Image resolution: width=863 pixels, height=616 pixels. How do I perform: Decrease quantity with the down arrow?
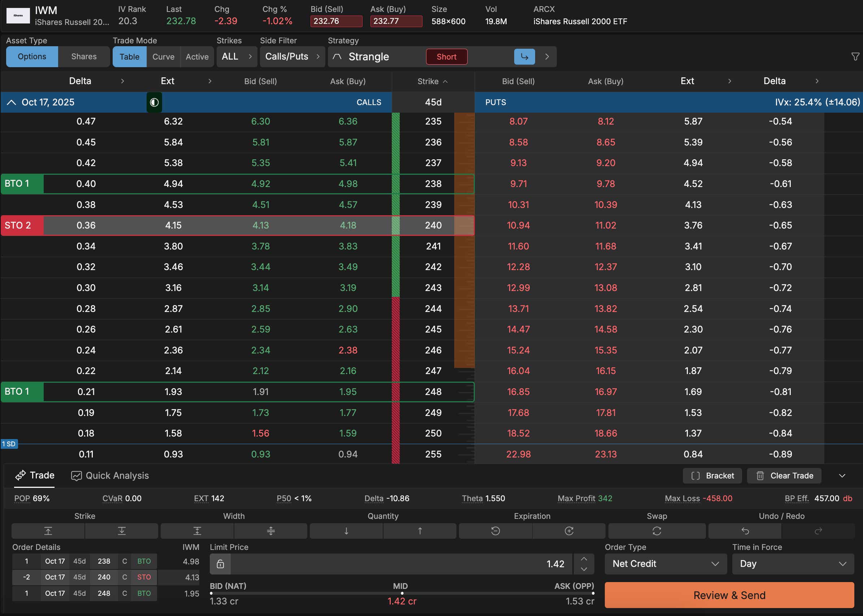pyautogui.click(x=346, y=531)
